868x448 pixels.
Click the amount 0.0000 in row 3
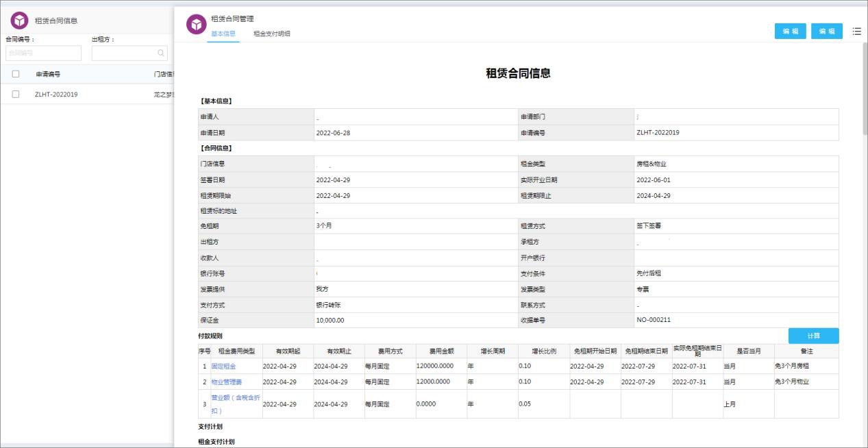(x=426, y=404)
